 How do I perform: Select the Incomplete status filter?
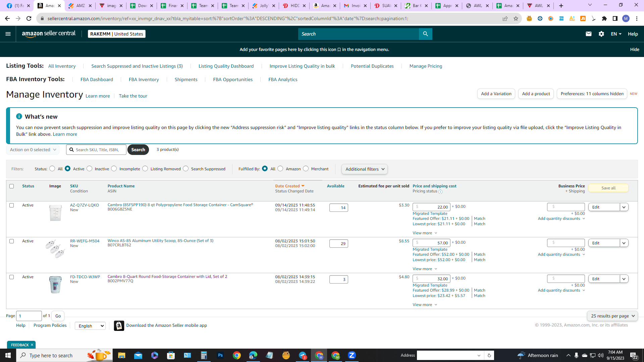[x=114, y=169]
